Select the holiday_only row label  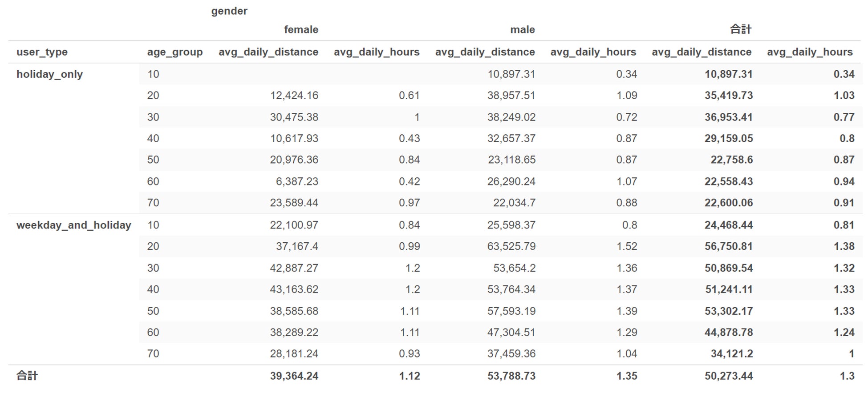pyautogui.click(x=49, y=74)
